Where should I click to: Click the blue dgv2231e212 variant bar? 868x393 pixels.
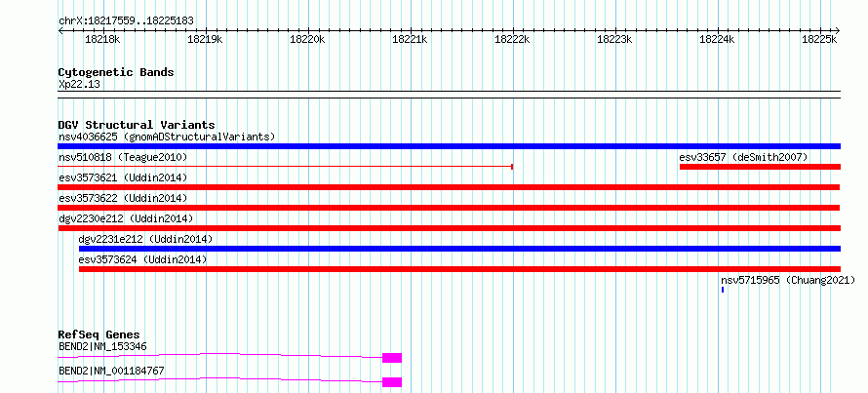(x=459, y=249)
